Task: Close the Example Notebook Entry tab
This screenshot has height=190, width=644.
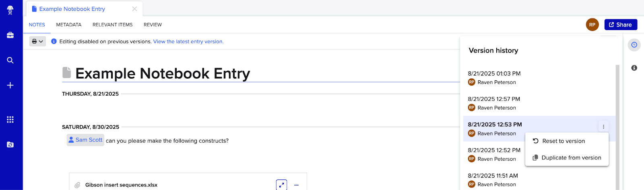Action: click(x=134, y=9)
